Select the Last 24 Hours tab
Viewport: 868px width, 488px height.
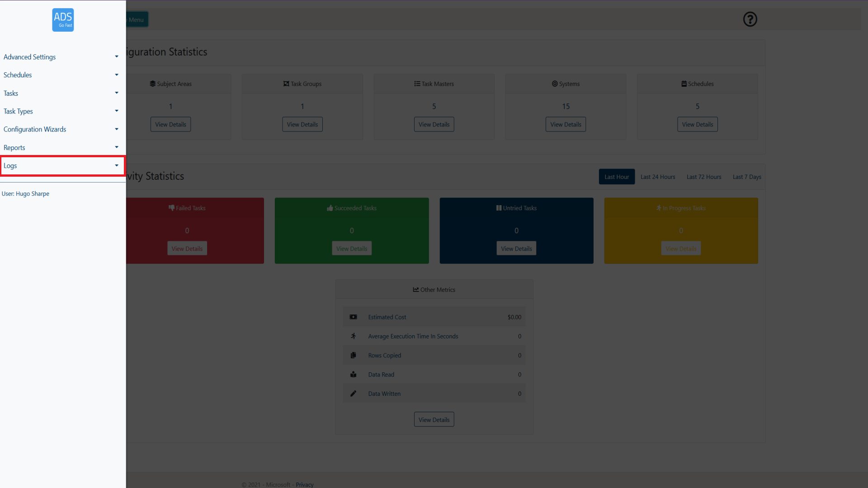(x=658, y=177)
